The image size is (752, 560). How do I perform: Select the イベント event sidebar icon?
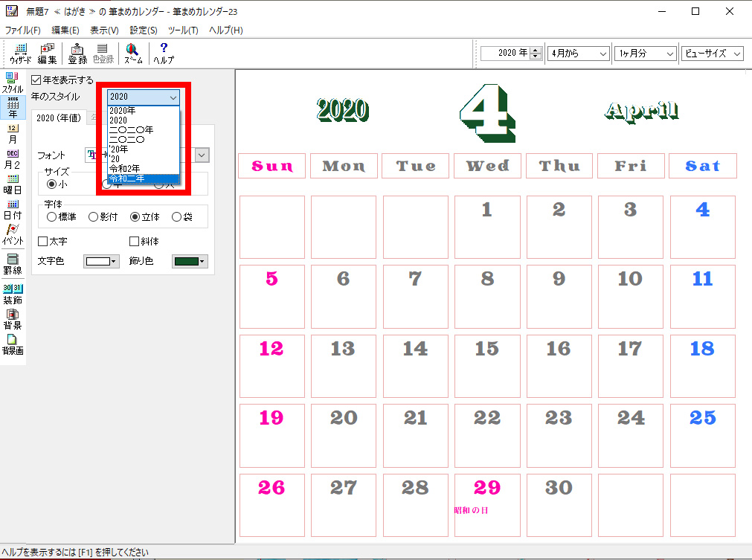click(x=13, y=234)
